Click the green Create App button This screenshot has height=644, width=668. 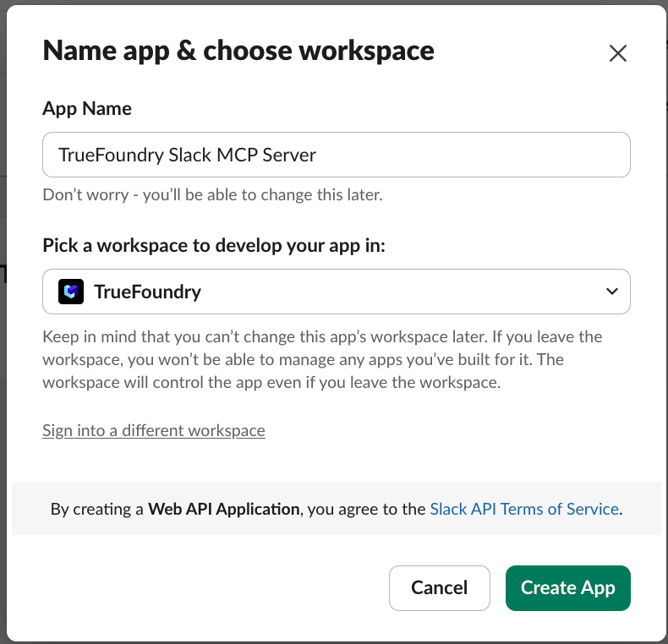tap(568, 587)
